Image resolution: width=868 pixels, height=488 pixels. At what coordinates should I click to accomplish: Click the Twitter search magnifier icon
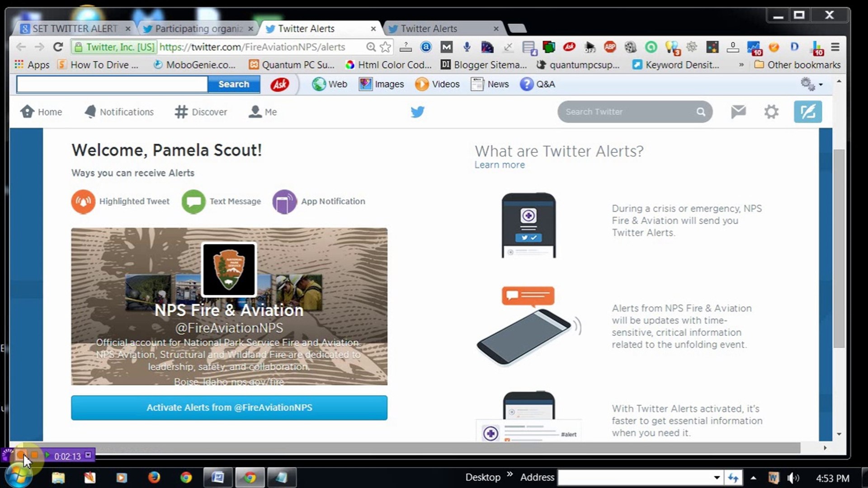pyautogui.click(x=701, y=112)
